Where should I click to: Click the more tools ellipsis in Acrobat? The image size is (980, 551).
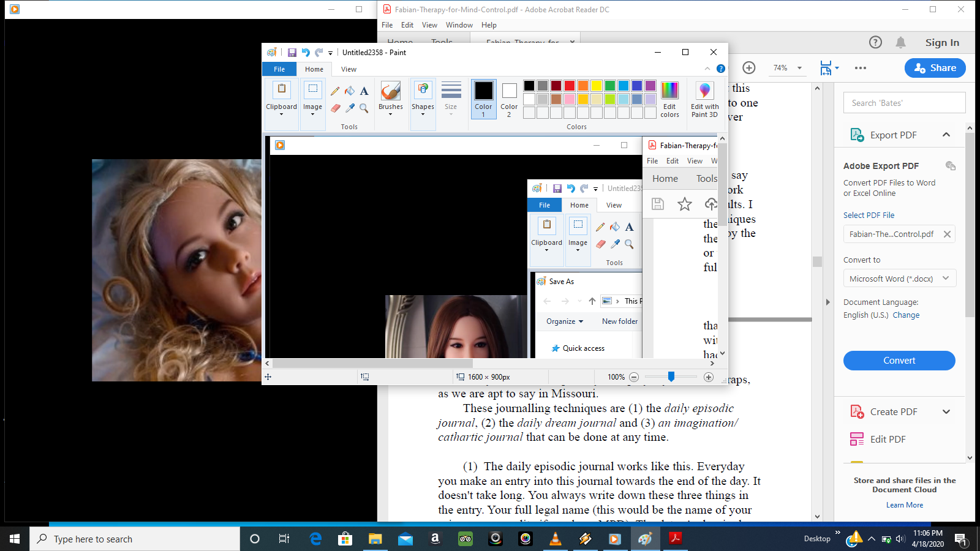[861, 68]
